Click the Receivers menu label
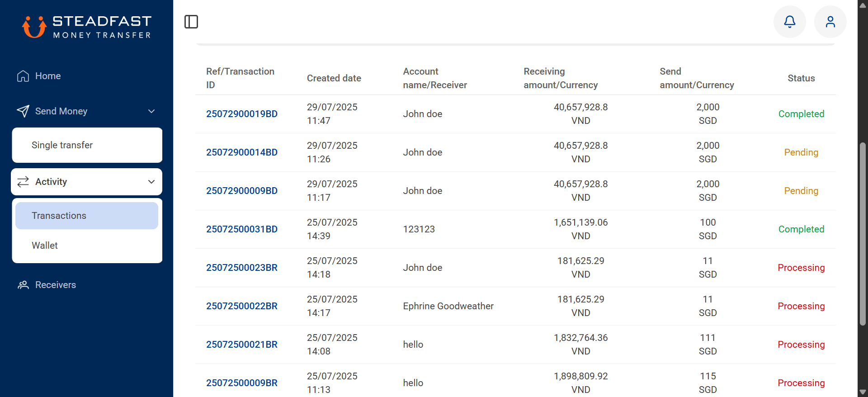868x397 pixels. tap(56, 285)
